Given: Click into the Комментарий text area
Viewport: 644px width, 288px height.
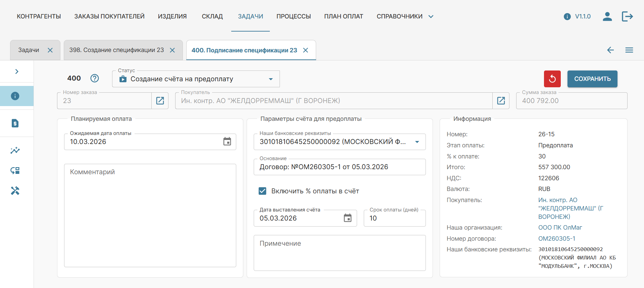Looking at the screenshot, I should click(x=150, y=215).
